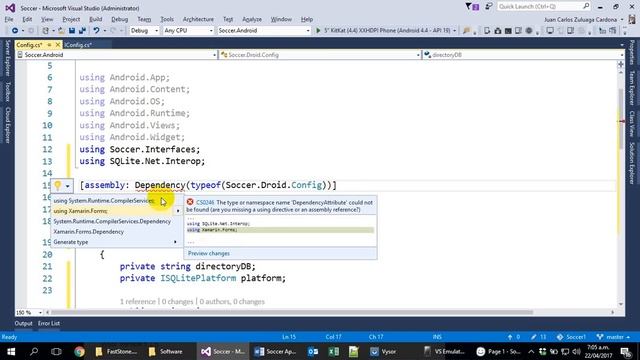Open the Output panel tab
Image resolution: width=640 pixels, height=360 pixels.
click(x=23, y=323)
